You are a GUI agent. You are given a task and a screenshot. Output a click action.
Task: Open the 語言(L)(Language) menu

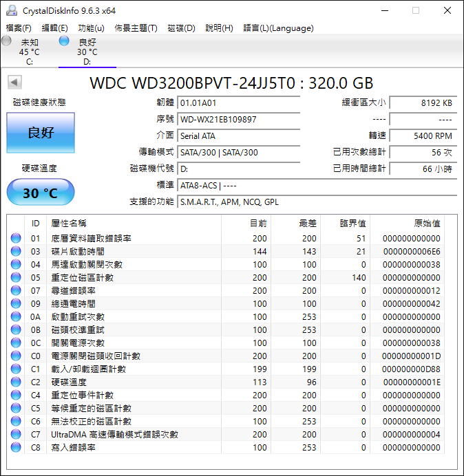click(x=278, y=28)
